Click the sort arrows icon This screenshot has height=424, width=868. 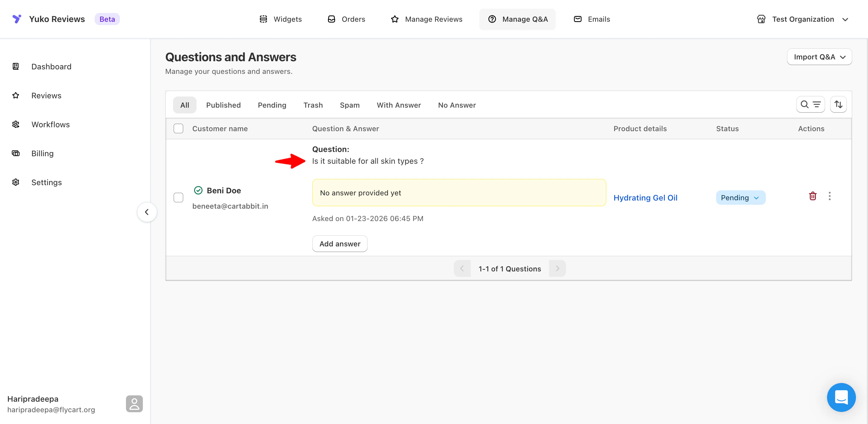coord(838,104)
